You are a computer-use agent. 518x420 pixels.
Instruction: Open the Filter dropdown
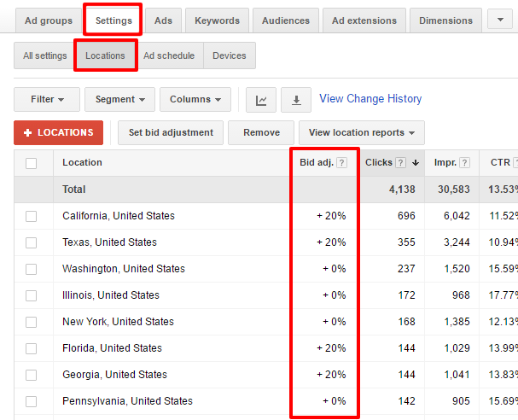click(47, 100)
